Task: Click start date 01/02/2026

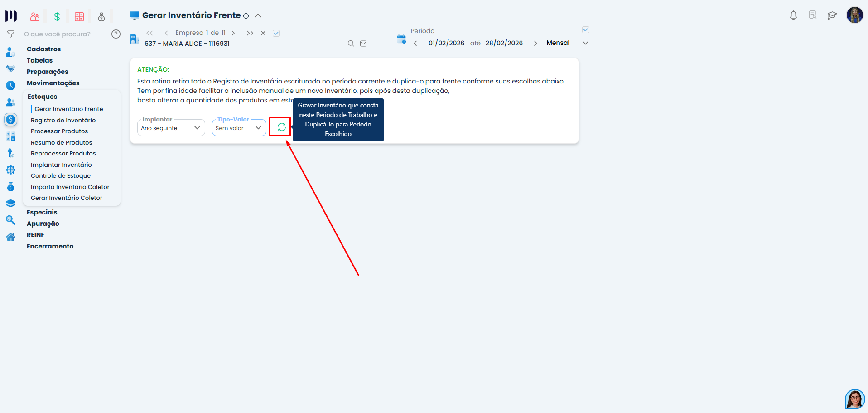Action: [x=447, y=43]
